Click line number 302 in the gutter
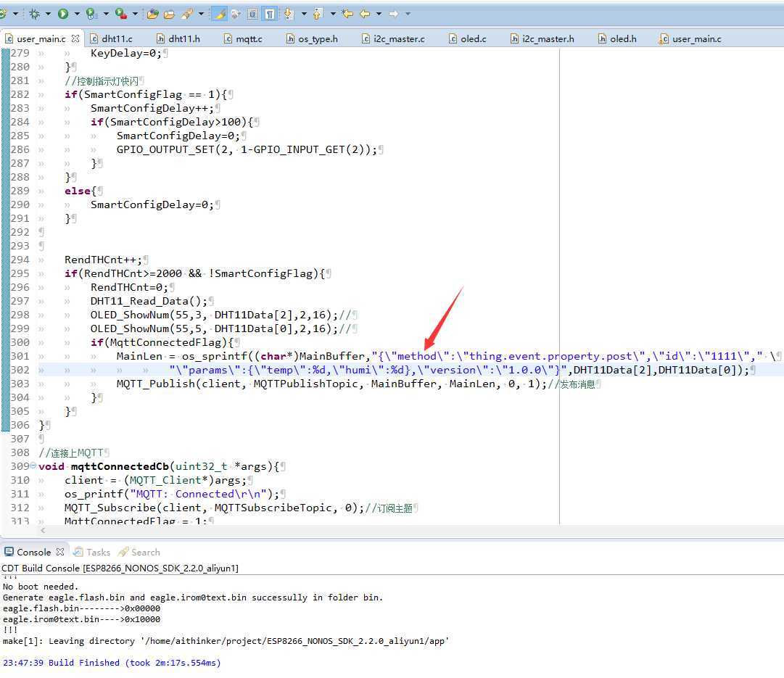The height and width of the screenshot is (678, 784). click(x=20, y=370)
